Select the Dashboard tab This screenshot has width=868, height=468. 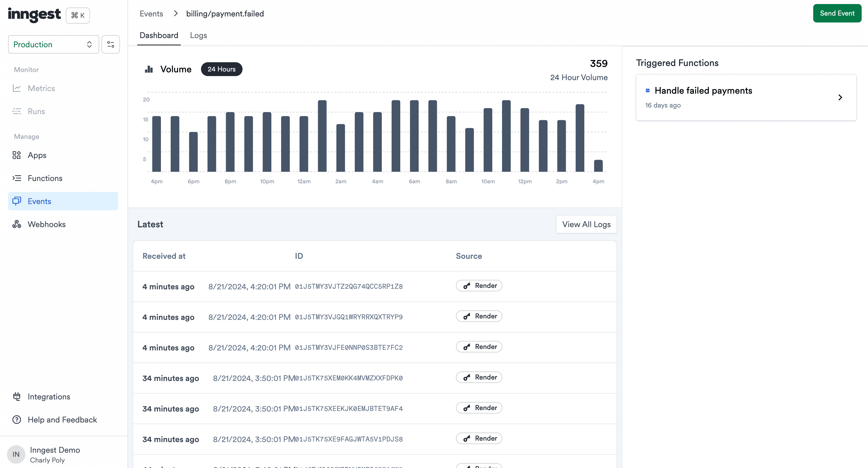(x=159, y=35)
